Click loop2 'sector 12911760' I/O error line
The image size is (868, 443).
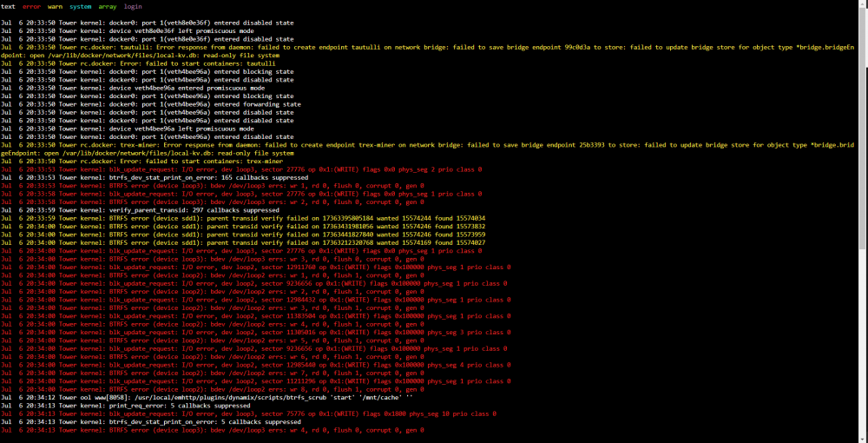pyautogui.click(x=256, y=267)
